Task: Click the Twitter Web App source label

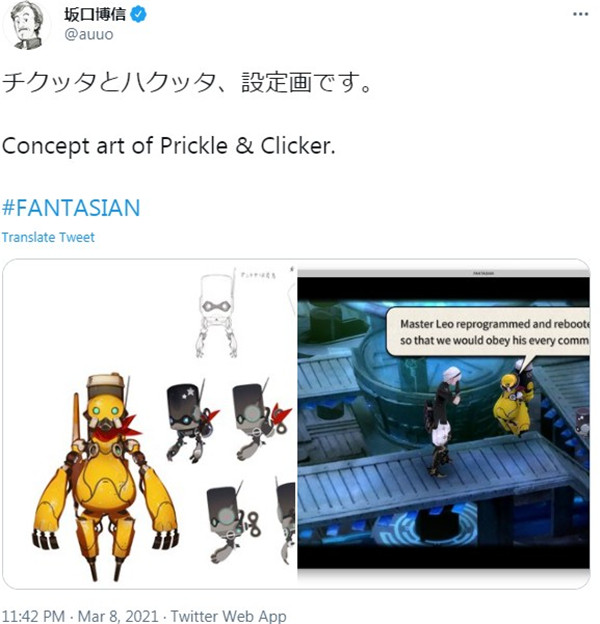Action: point(228,616)
